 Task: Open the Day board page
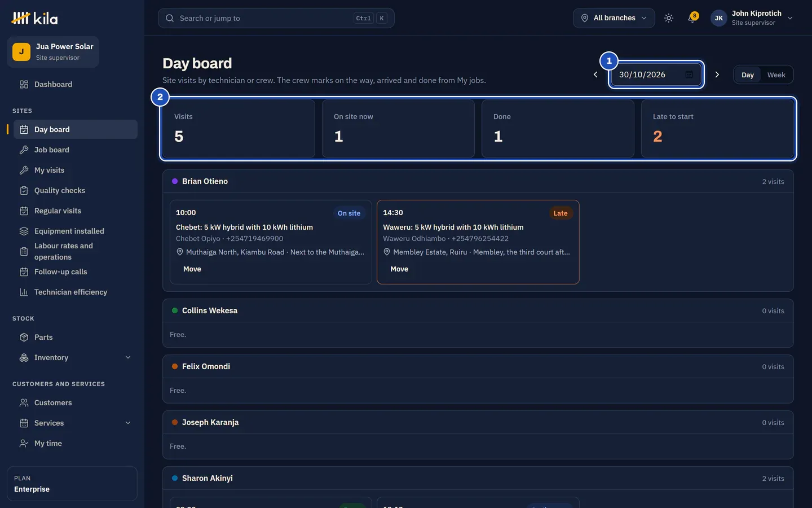(x=75, y=129)
